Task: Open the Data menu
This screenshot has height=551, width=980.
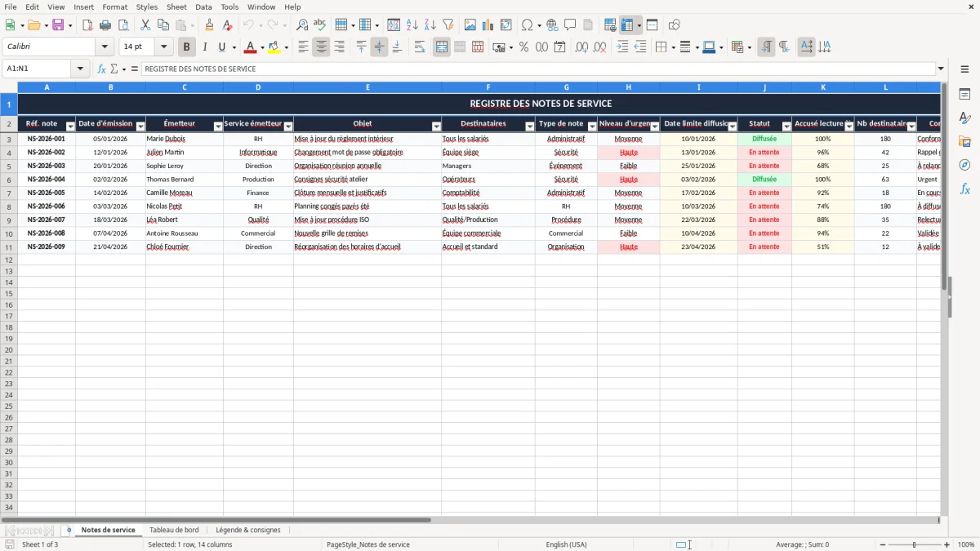Action: (203, 7)
